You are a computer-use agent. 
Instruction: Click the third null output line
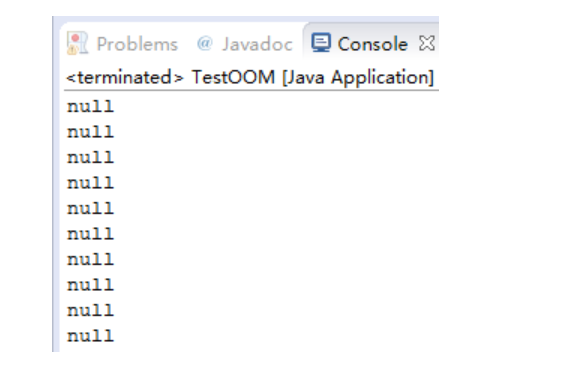coord(91,158)
